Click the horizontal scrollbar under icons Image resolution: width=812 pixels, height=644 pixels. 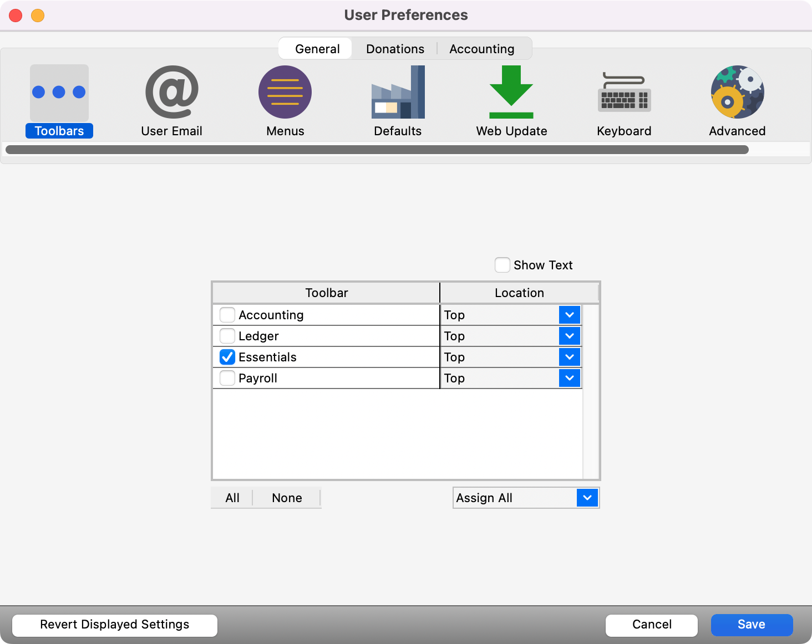click(x=377, y=150)
